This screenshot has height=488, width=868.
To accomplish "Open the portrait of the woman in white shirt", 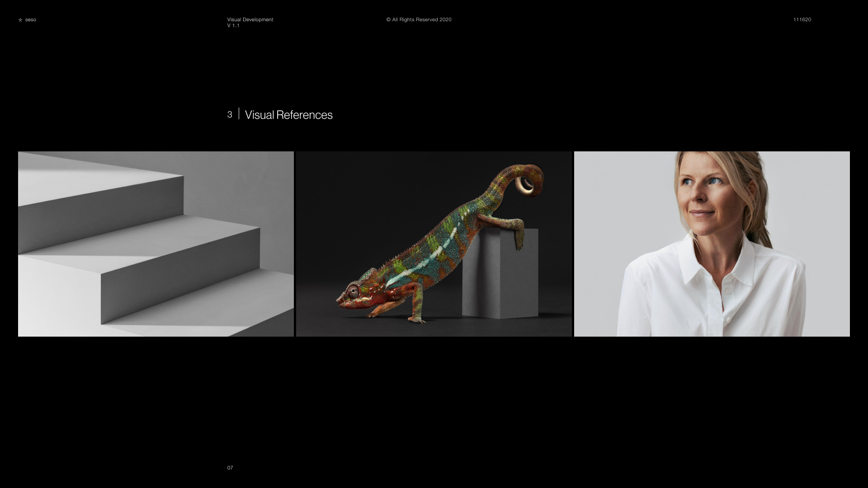I will 712,244.
